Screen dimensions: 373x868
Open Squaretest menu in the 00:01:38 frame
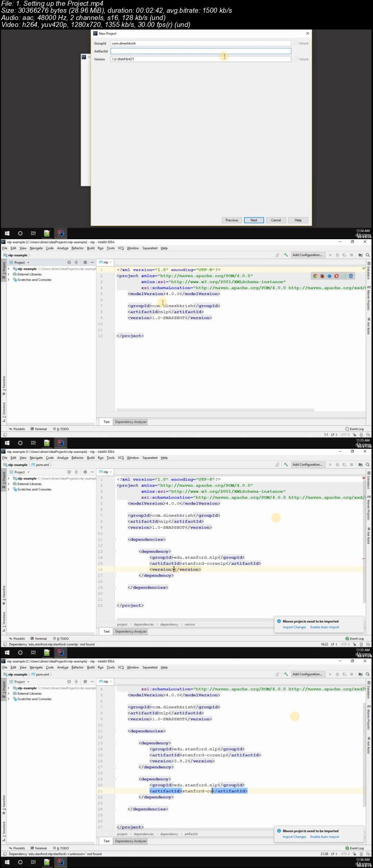tap(150, 458)
